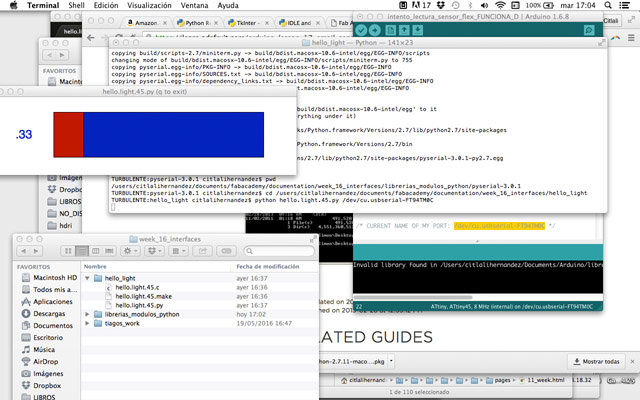
Task: Switch week_16_interfaces Finder to list view
Action: pos(82,251)
